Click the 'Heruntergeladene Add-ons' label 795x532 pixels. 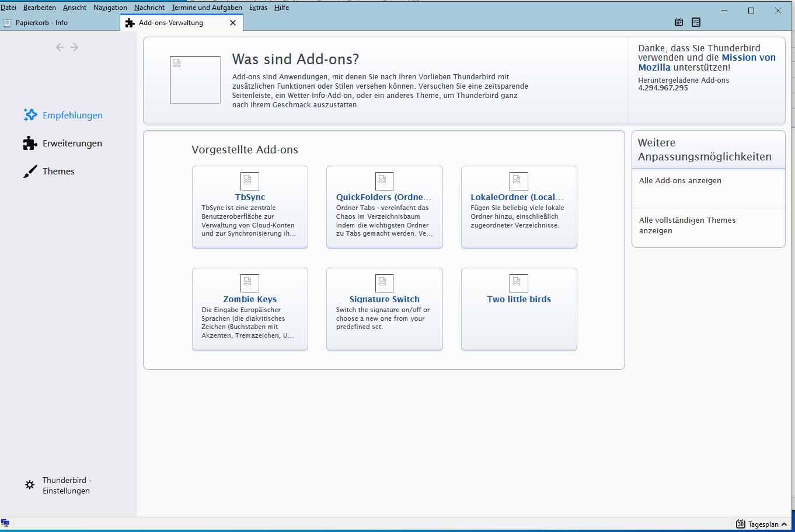click(x=684, y=80)
